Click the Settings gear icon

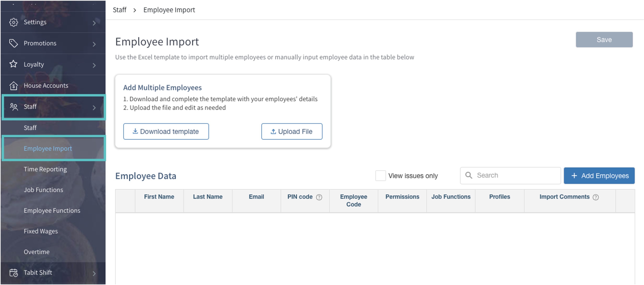[13, 22]
